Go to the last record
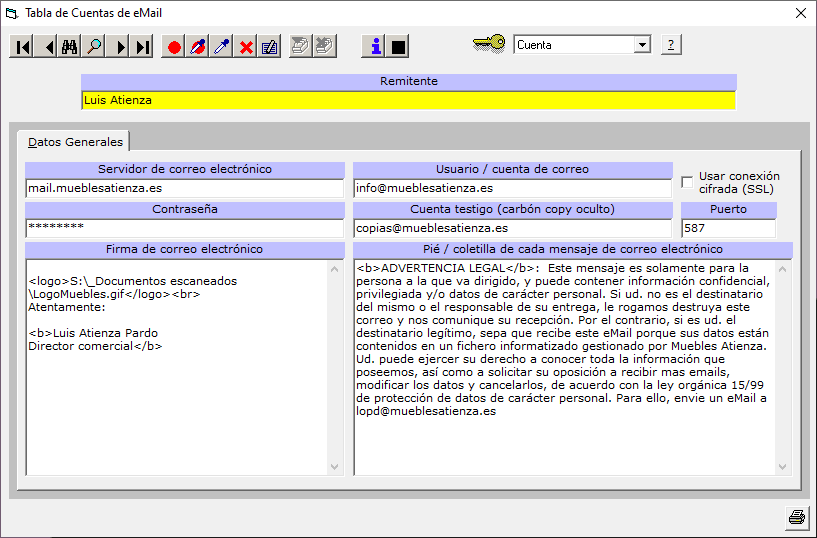This screenshot has height=538, width=817. 143,46
